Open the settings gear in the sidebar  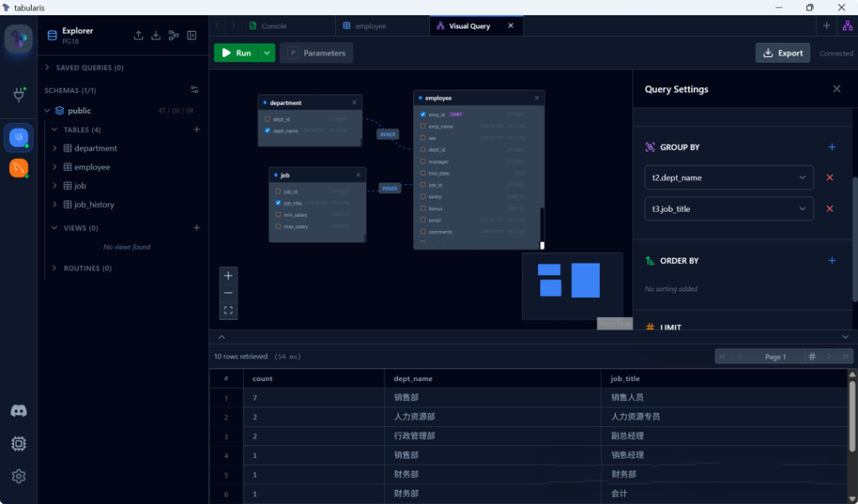pyautogui.click(x=18, y=476)
